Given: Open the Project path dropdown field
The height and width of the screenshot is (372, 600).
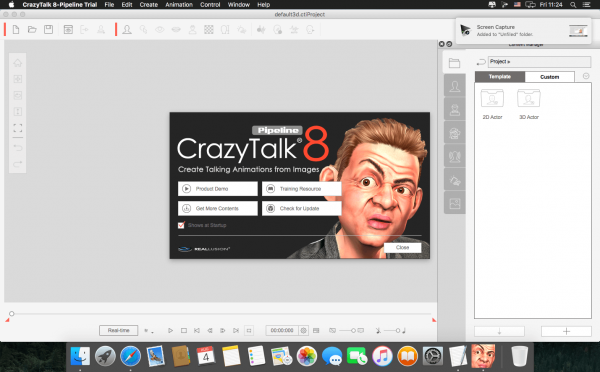Looking at the screenshot, I should point(540,62).
